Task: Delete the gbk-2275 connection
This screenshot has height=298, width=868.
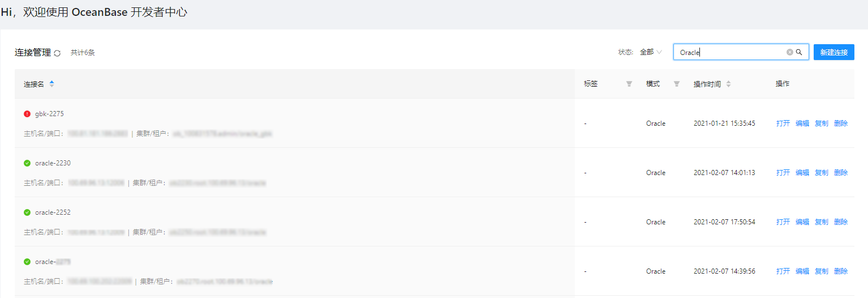Action: [x=841, y=124]
